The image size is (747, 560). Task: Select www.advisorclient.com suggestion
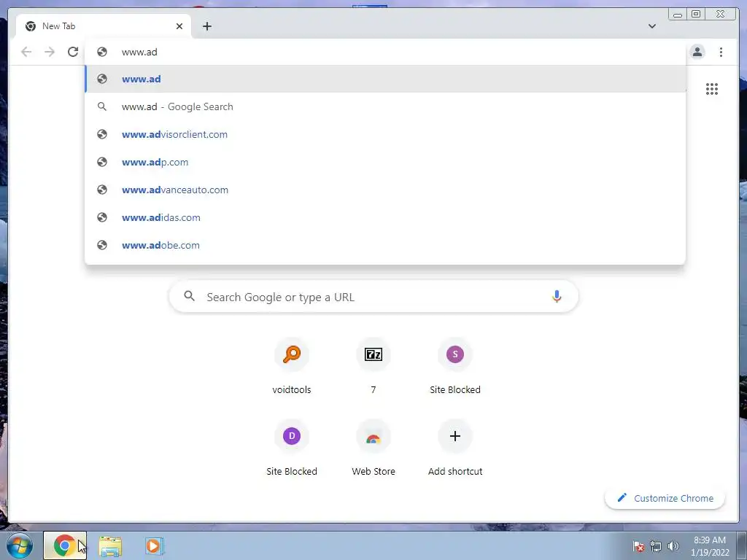point(385,134)
